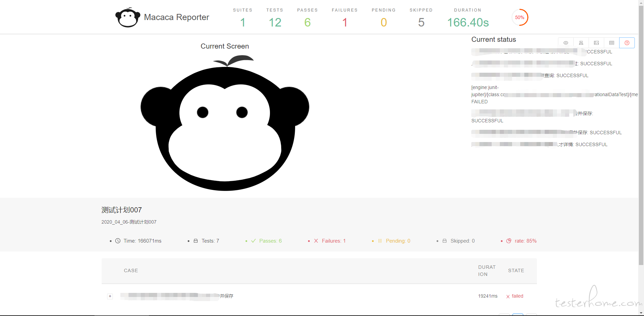Click the clock icon beside Time
Viewport: 644px width, 316px height.
(x=118, y=241)
